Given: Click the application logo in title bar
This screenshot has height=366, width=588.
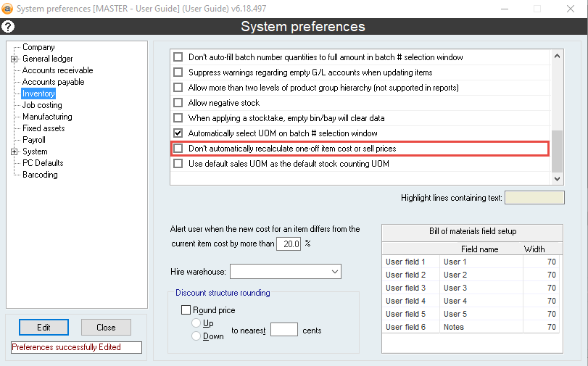Looking at the screenshot, I should [7, 8].
